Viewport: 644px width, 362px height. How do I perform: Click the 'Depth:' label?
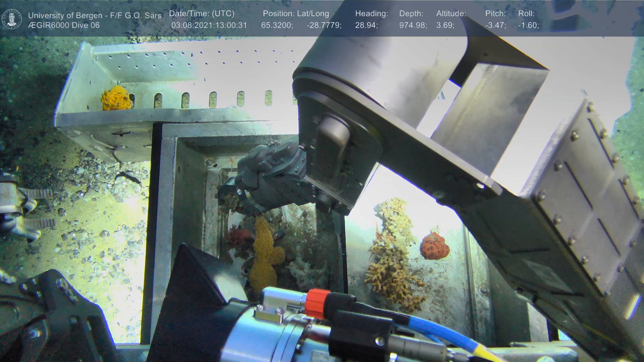(x=411, y=13)
